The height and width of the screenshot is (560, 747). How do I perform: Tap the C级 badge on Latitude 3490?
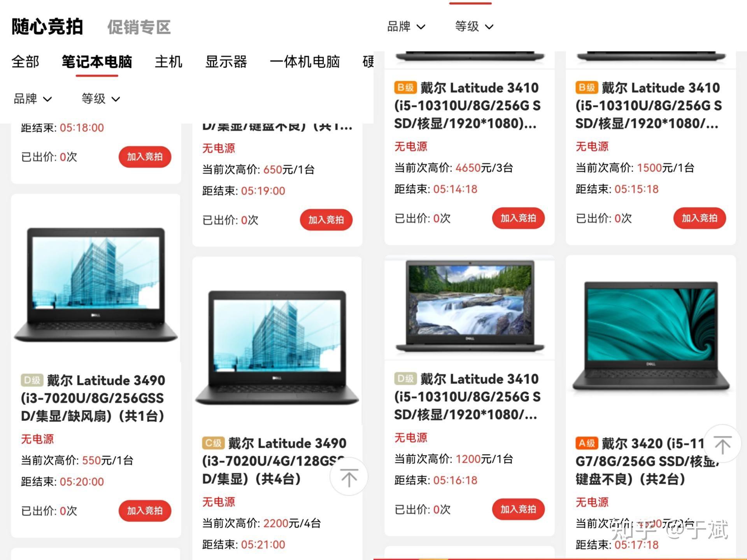tap(213, 443)
